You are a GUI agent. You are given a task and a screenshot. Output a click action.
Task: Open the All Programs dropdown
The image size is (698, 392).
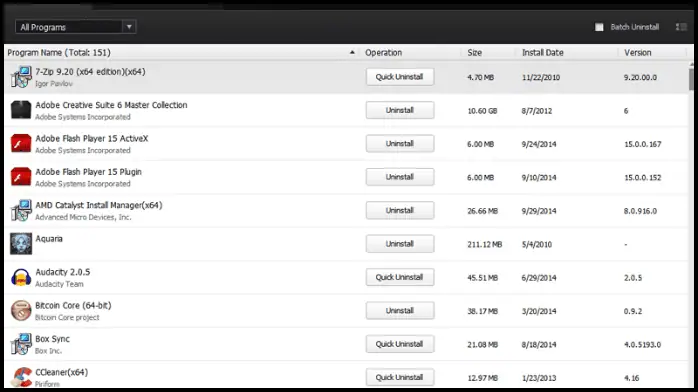[x=76, y=27]
